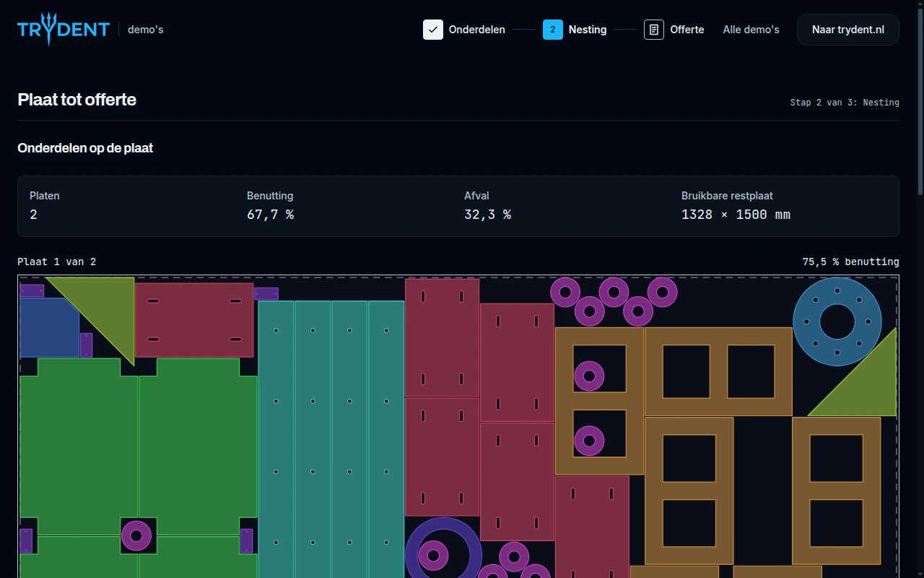This screenshot has height=578, width=924.
Task: Select the large dark purple ring part
Action: [x=443, y=548]
